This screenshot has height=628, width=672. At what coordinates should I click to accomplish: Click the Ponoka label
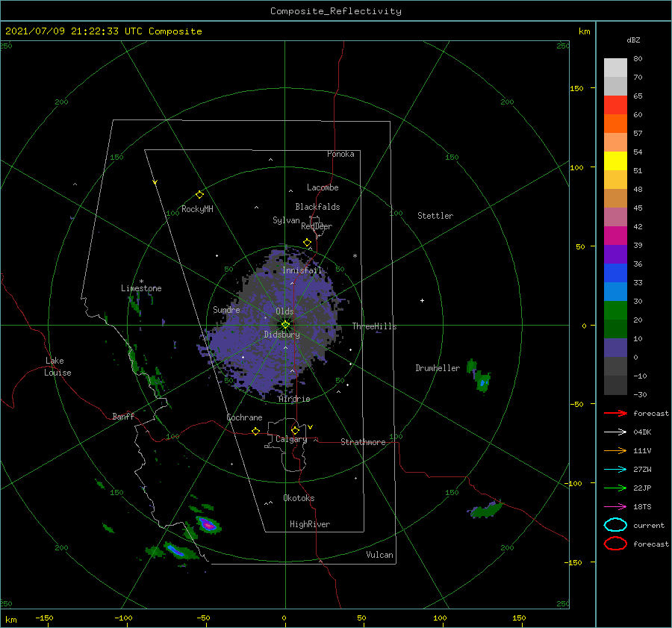340,154
